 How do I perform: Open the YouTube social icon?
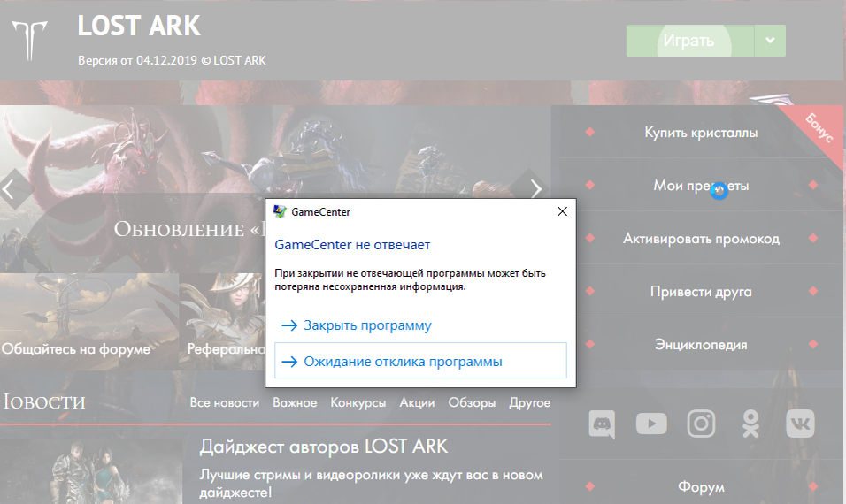pyautogui.click(x=651, y=424)
